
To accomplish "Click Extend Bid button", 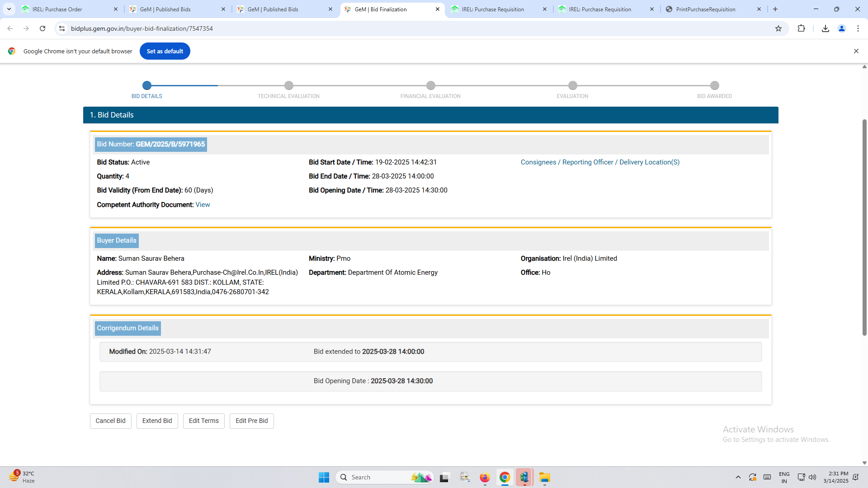I will pyautogui.click(x=157, y=421).
